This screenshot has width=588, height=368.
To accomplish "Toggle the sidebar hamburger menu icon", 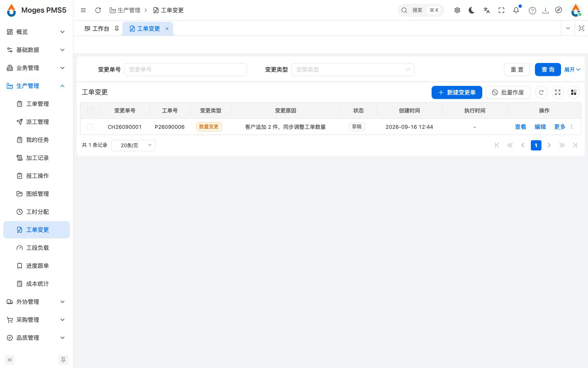I will coord(83,10).
